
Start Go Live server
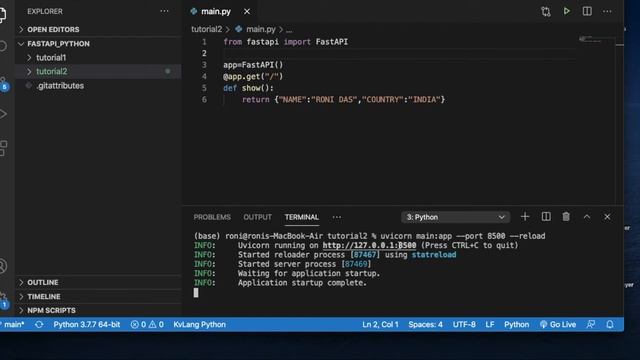pos(558,324)
